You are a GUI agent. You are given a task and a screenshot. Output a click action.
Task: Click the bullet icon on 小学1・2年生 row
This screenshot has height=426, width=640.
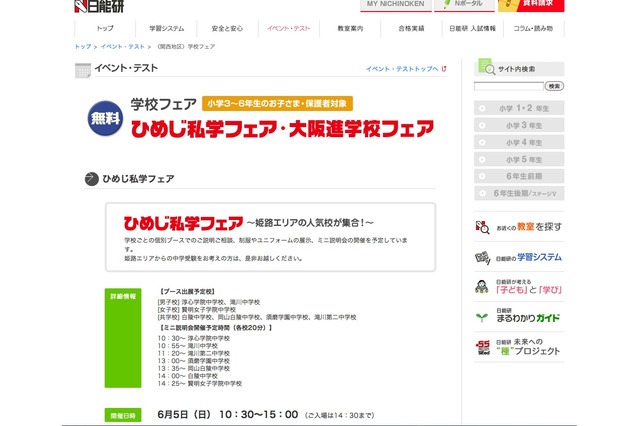pos(482,108)
